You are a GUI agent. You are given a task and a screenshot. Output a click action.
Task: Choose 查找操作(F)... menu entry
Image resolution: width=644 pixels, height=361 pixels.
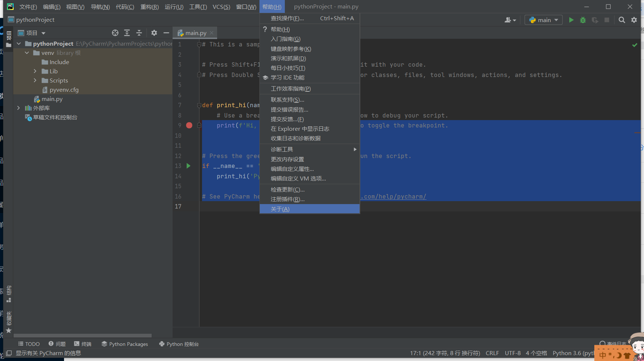309,18
